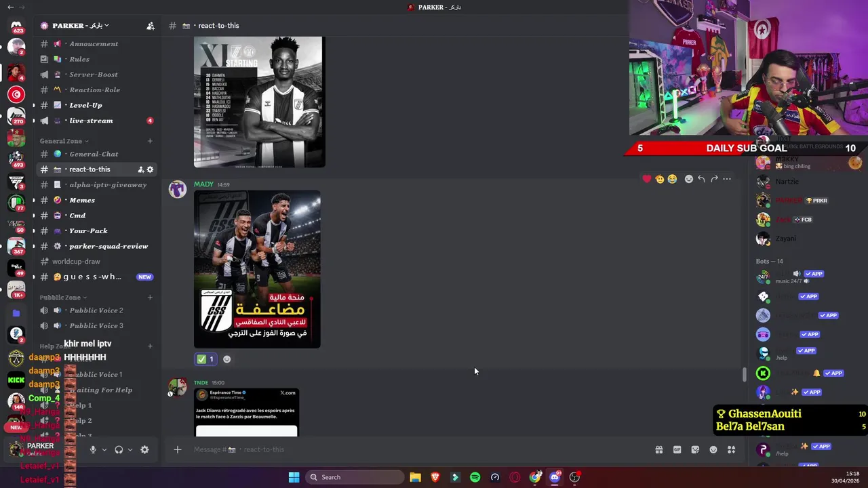Collapse the General Zone category

click(64, 141)
